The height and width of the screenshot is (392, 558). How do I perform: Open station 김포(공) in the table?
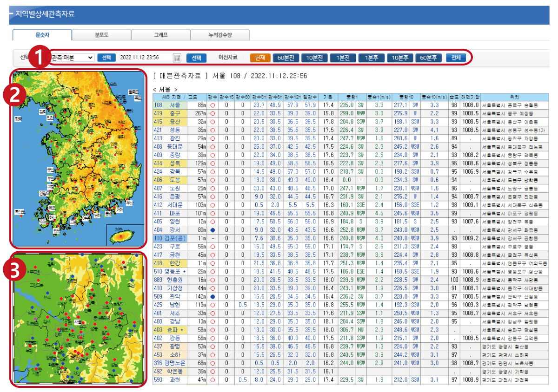175,238
